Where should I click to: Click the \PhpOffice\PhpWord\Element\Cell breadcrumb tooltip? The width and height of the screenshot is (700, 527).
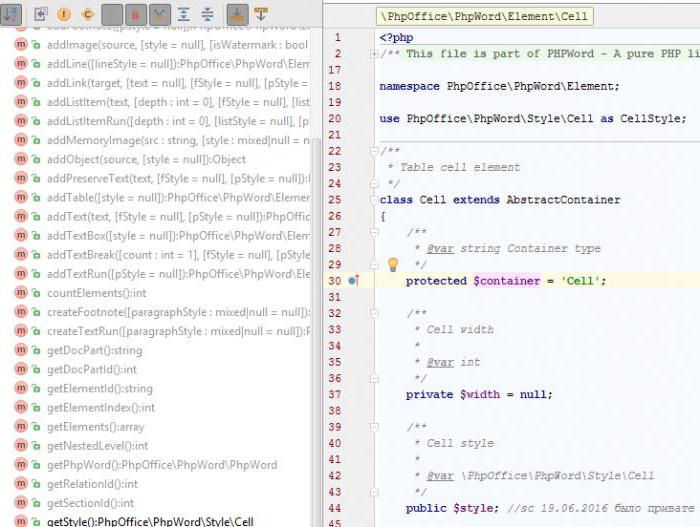(x=485, y=17)
